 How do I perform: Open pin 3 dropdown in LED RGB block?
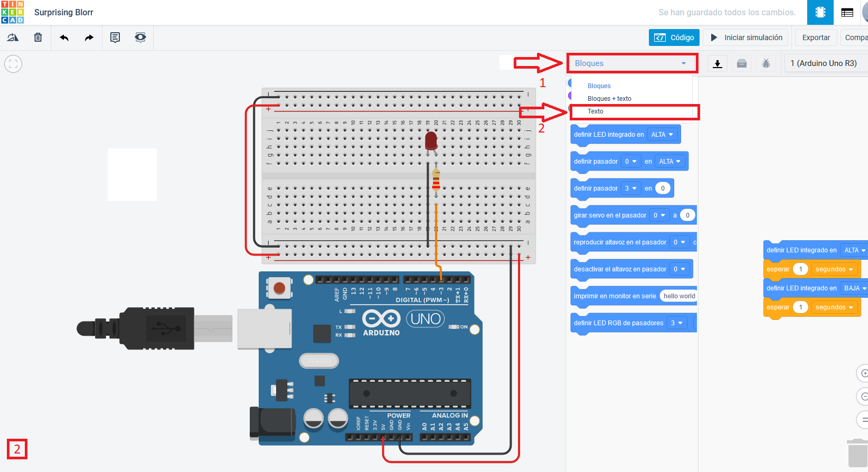(x=677, y=323)
